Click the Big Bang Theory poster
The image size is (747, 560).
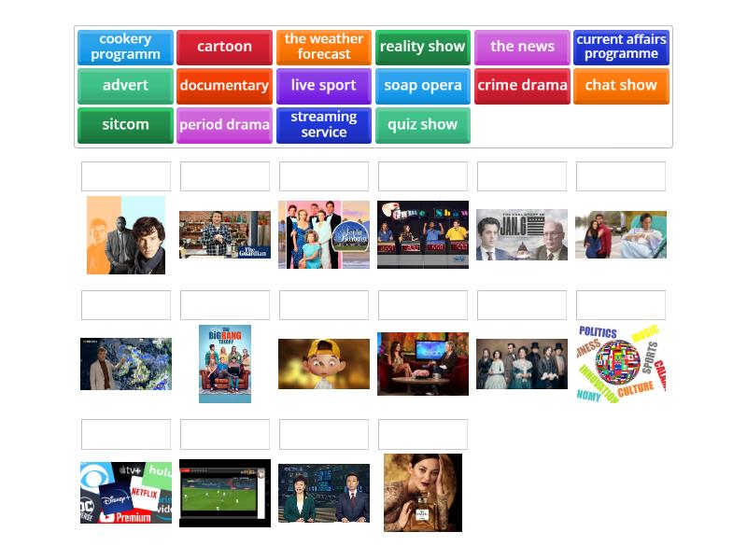225,364
